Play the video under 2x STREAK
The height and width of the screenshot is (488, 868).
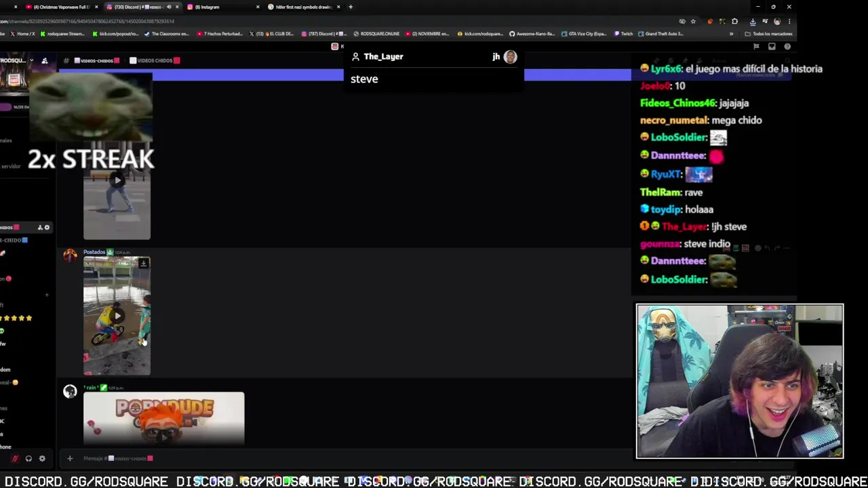coord(117,180)
